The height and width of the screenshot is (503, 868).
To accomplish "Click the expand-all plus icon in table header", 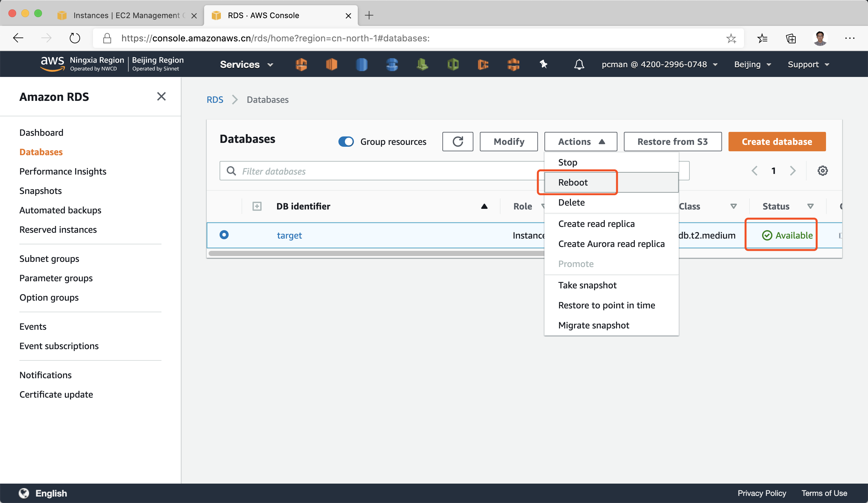I will pos(257,206).
